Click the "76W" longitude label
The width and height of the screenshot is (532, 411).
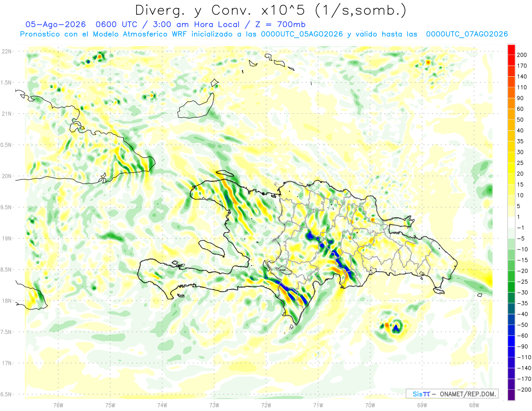click(58, 405)
